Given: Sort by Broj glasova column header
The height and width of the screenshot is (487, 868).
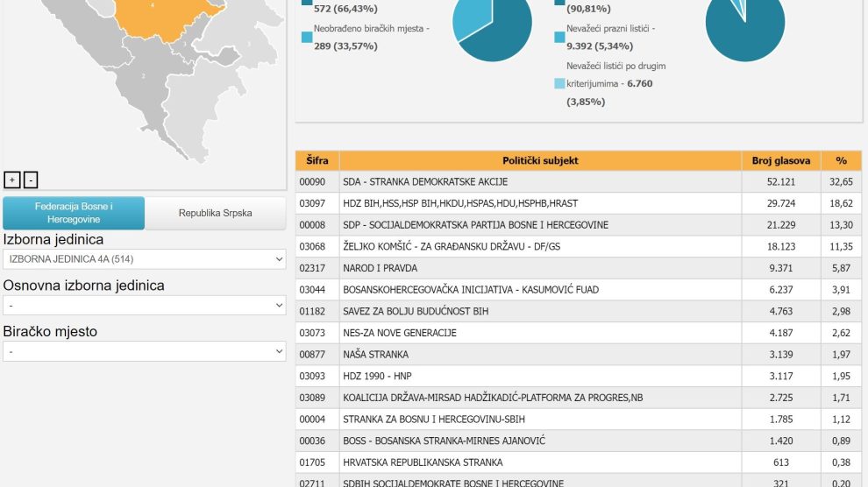Looking at the screenshot, I should point(780,161).
